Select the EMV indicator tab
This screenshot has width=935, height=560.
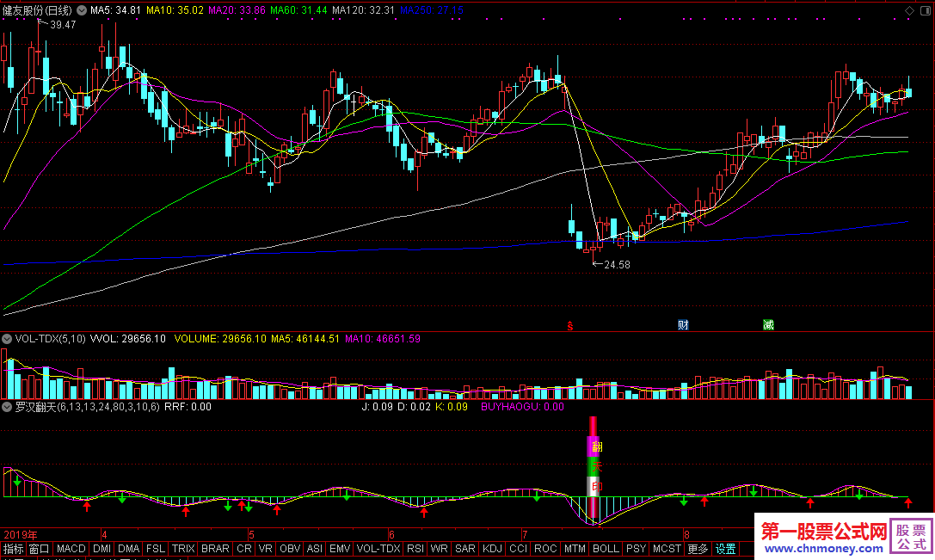click(340, 549)
